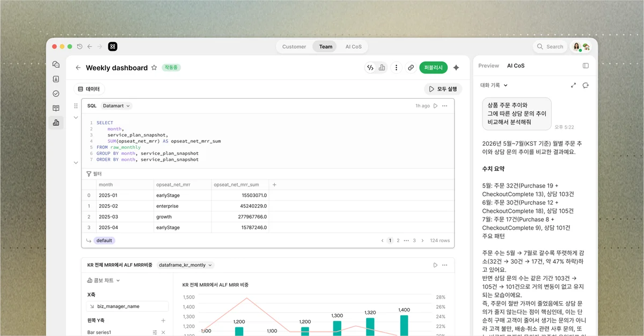Viewport: 644px width, 336px height.
Task: Open the chat bubbles sidebar icon
Action: (56, 64)
